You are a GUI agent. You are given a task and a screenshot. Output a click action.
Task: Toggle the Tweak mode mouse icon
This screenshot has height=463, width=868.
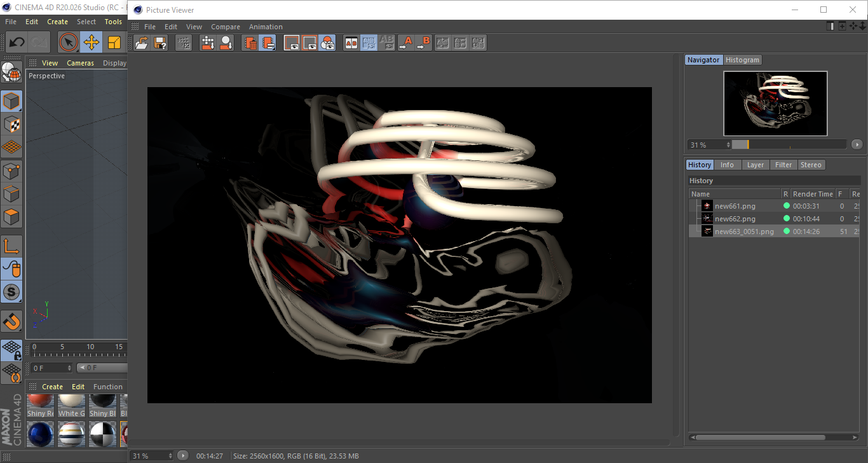point(11,269)
